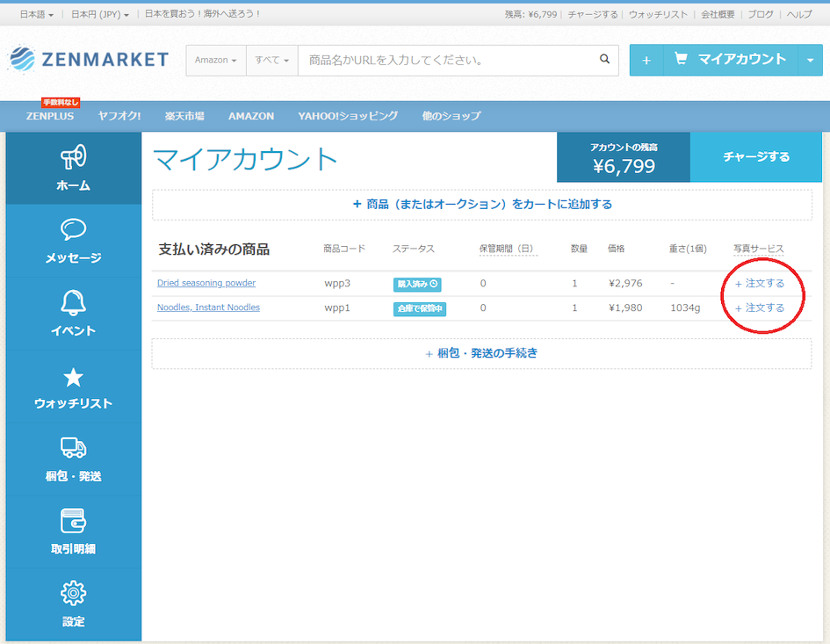Focus the product name or URL search field
This screenshot has height=644, width=830.
pyautogui.click(x=447, y=61)
